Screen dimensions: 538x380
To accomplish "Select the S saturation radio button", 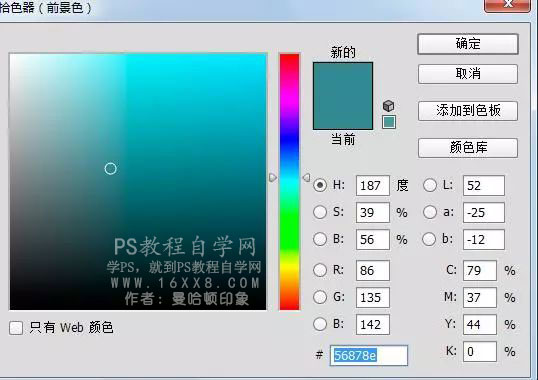I will pos(320,212).
